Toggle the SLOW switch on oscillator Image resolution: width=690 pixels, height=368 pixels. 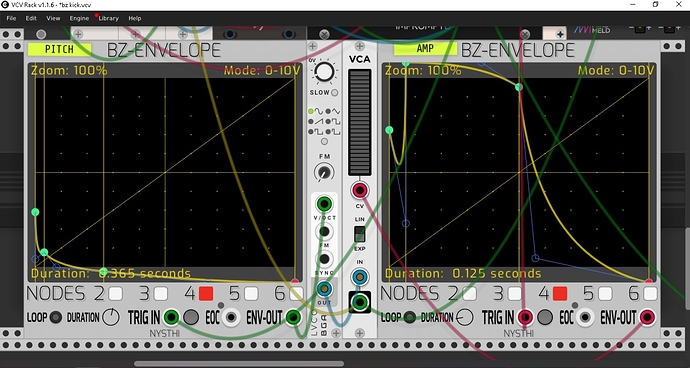pyautogui.click(x=334, y=92)
